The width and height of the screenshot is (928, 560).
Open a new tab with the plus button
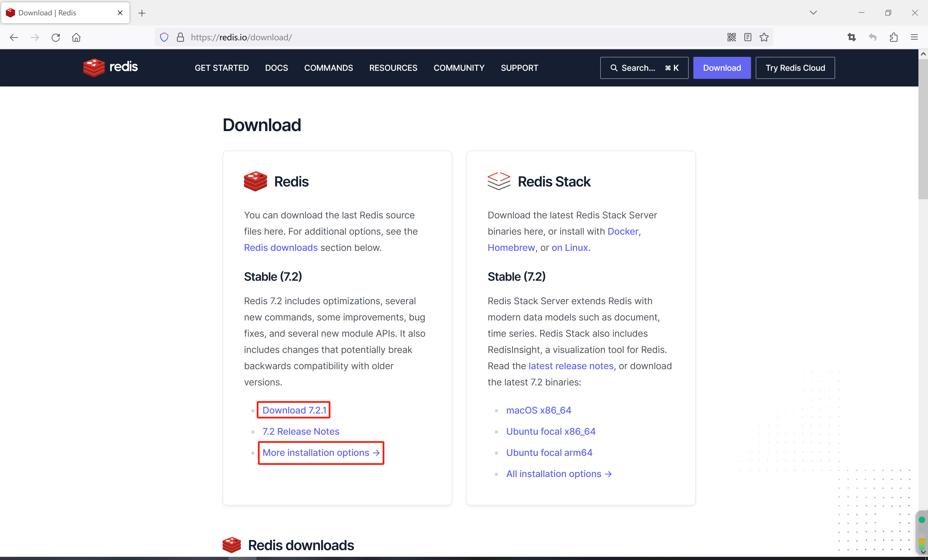click(x=142, y=12)
